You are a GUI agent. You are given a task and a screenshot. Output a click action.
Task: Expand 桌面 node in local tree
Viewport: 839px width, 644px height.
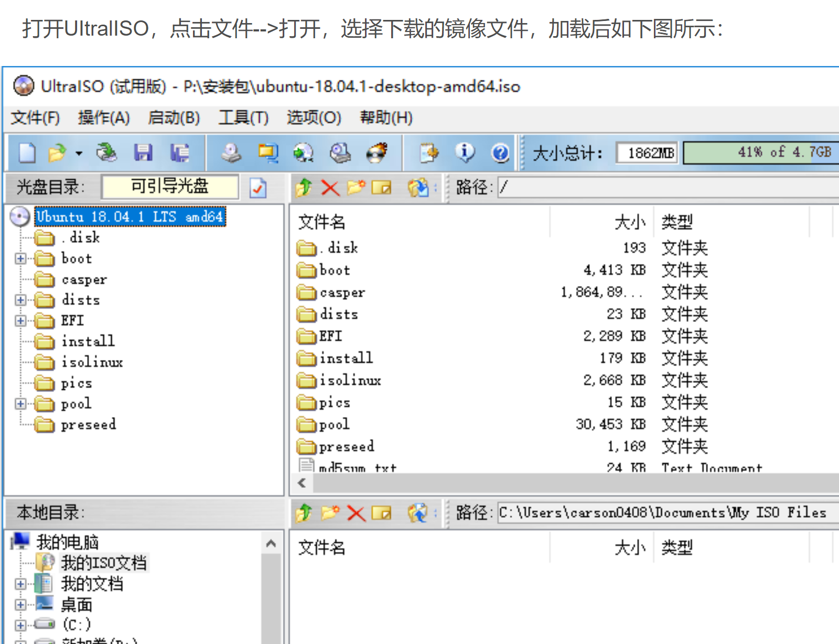(x=20, y=605)
